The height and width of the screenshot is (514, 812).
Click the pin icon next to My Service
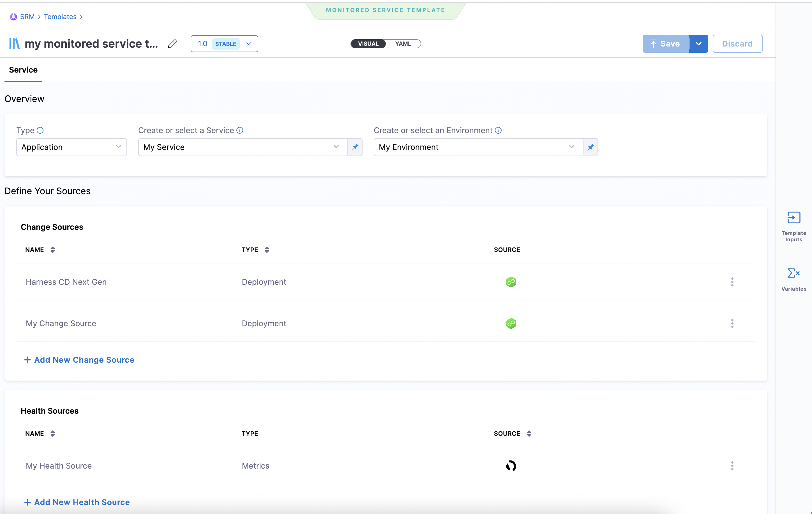pos(355,147)
